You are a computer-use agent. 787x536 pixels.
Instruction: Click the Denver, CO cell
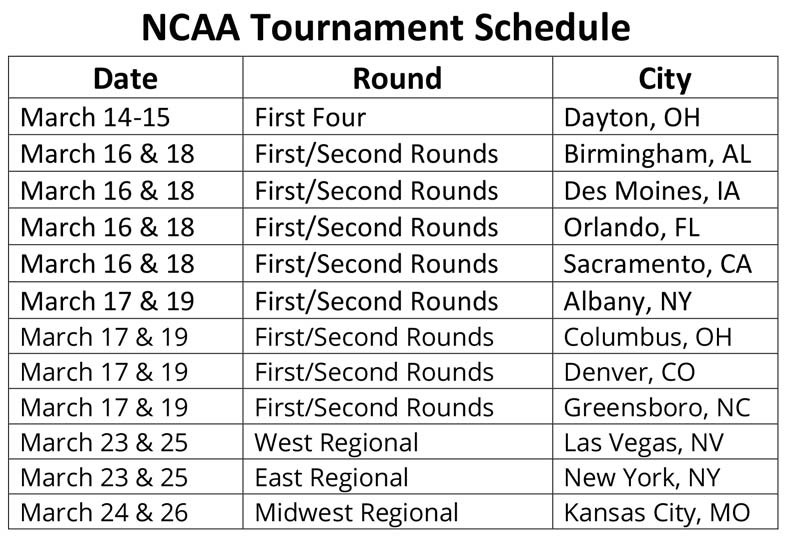click(x=665, y=371)
